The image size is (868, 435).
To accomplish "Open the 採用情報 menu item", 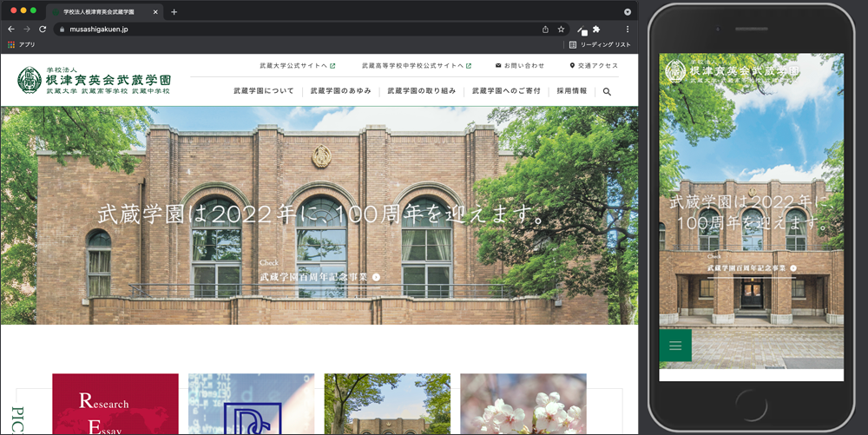I will point(572,91).
